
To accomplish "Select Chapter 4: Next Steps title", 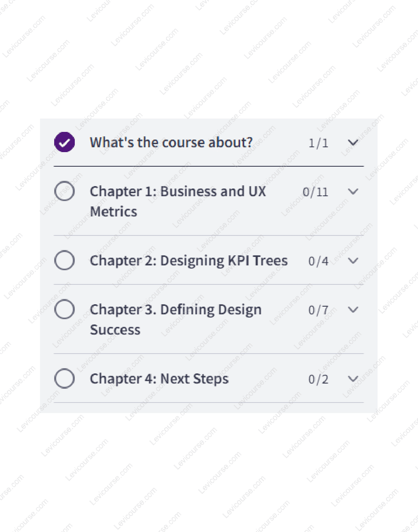I will pos(159,379).
